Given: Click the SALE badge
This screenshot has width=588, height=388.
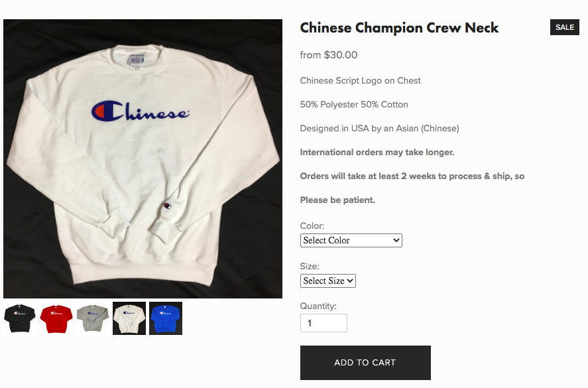Looking at the screenshot, I should point(565,27).
